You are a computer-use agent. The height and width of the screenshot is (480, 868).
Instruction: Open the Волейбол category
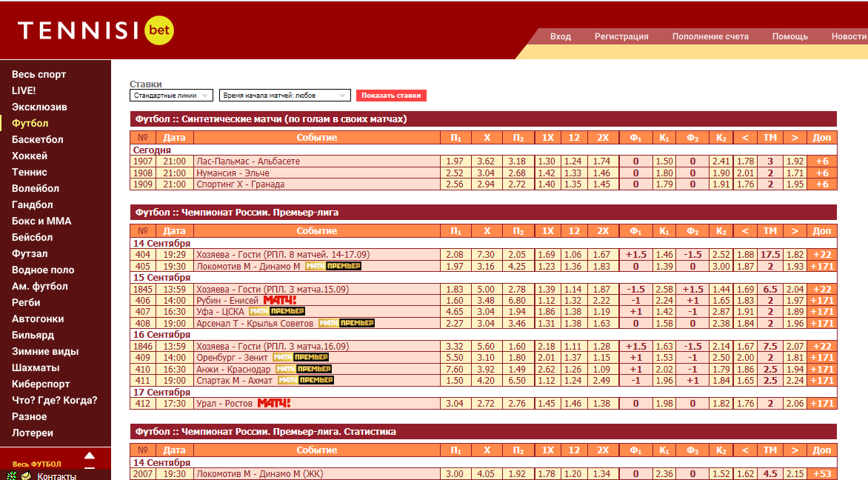36,188
